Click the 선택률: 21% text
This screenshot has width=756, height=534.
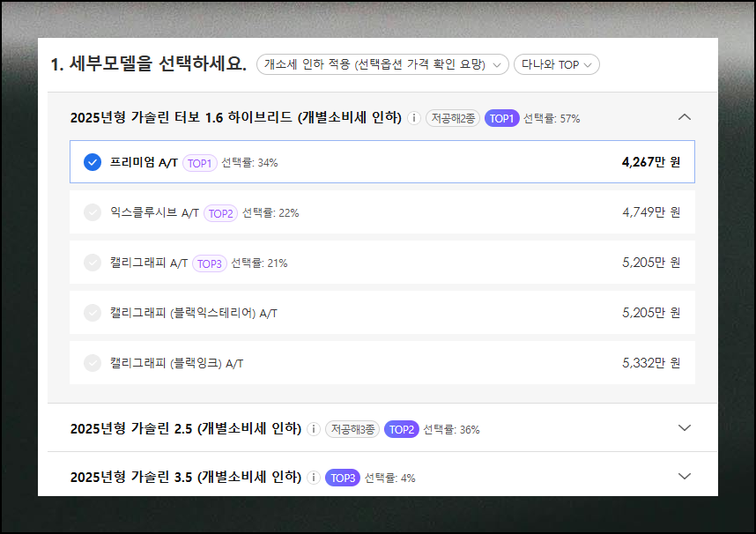pyautogui.click(x=259, y=263)
